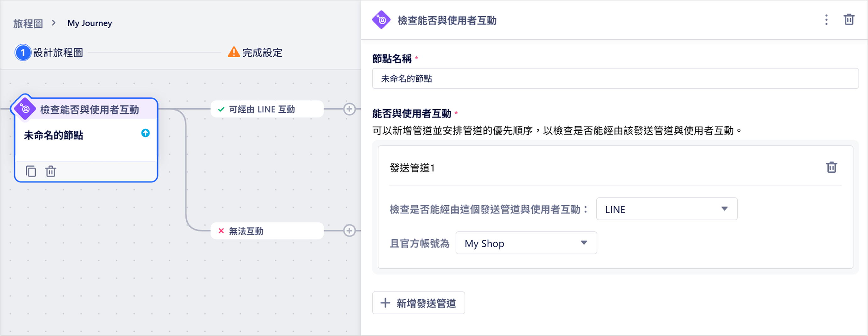Open the three-dot more options menu
Screen dimensions: 868x336
[826, 20]
